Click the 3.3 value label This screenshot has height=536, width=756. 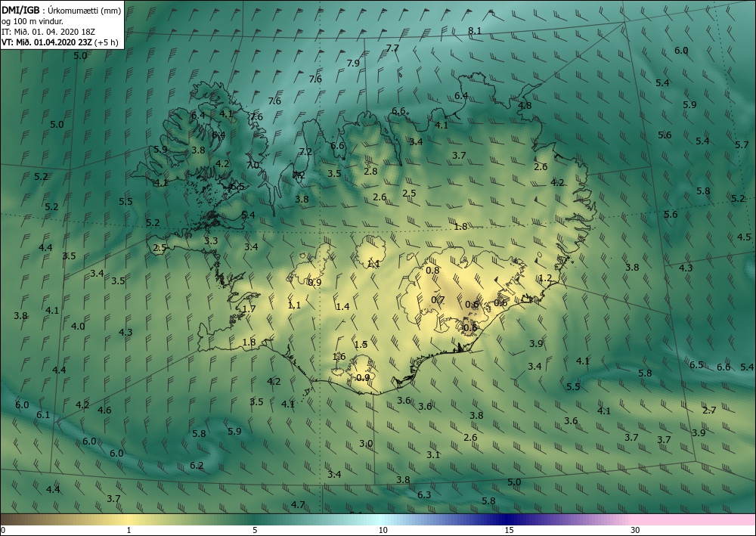(x=211, y=241)
